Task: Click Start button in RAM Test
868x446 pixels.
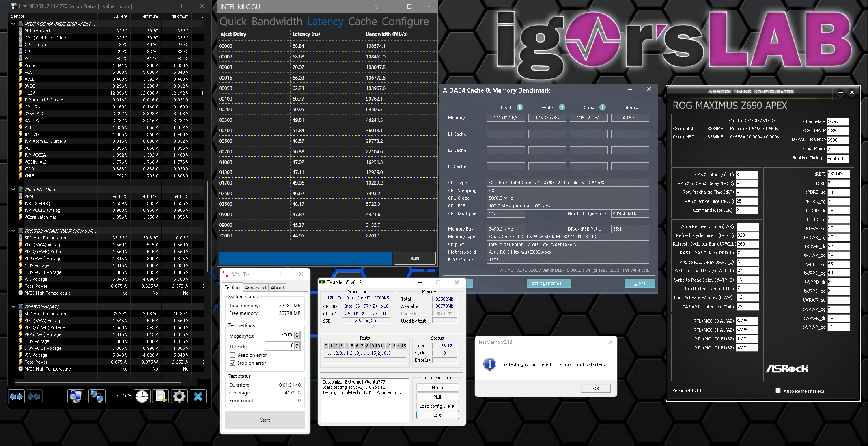Action: (x=265, y=420)
